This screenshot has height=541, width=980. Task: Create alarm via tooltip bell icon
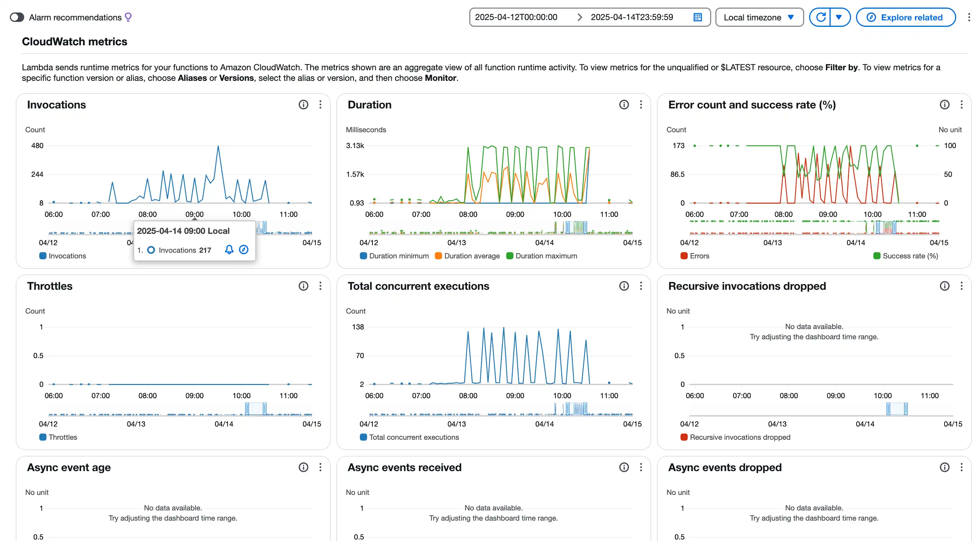(x=229, y=250)
